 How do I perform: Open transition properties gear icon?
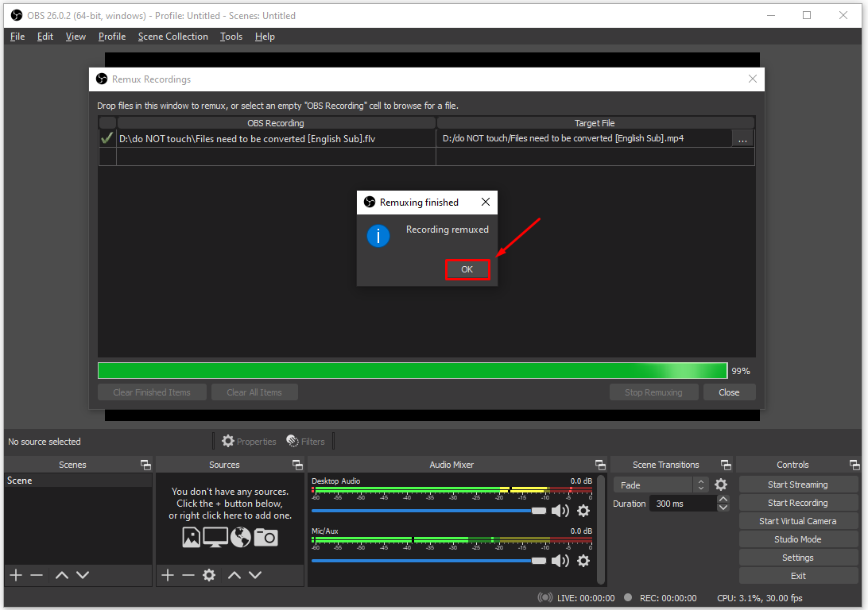coord(721,485)
